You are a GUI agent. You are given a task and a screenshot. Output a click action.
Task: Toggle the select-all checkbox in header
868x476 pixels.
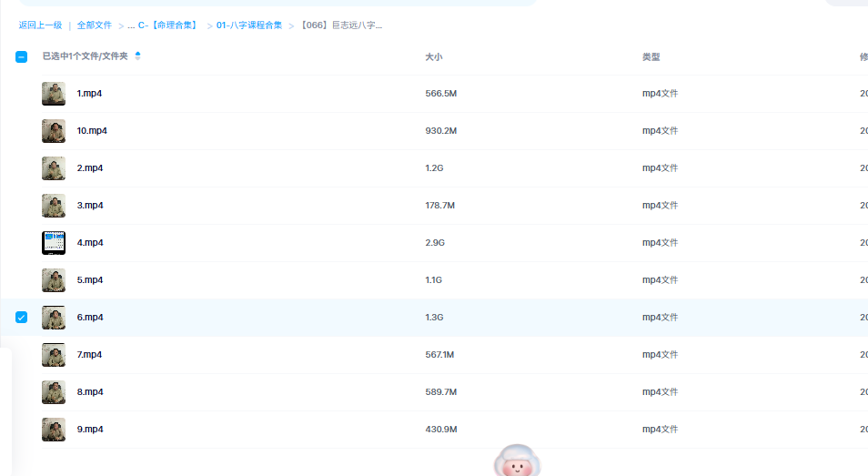[x=22, y=56]
